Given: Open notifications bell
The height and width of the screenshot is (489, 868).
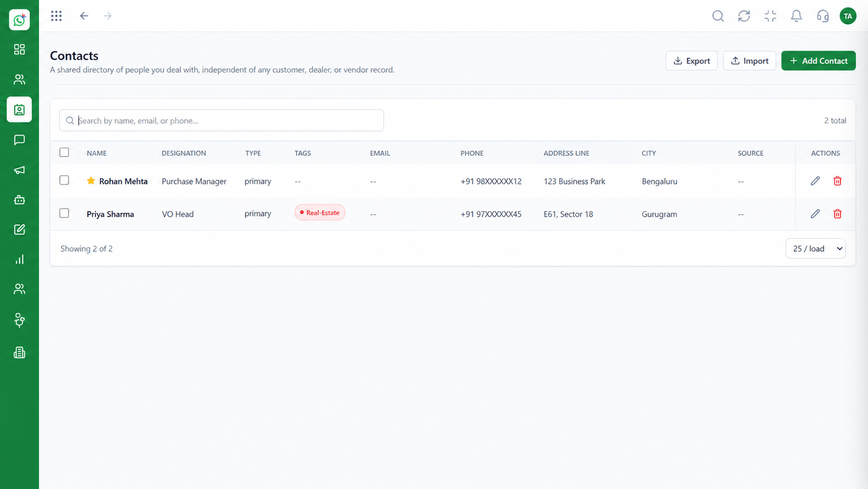Looking at the screenshot, I should click(796, 16).
